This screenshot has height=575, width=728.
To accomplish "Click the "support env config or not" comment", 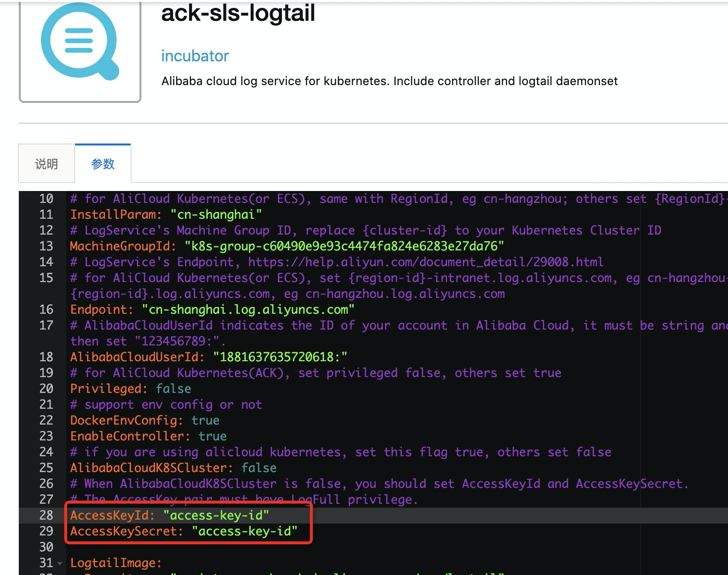I will [x=166, y=404].
